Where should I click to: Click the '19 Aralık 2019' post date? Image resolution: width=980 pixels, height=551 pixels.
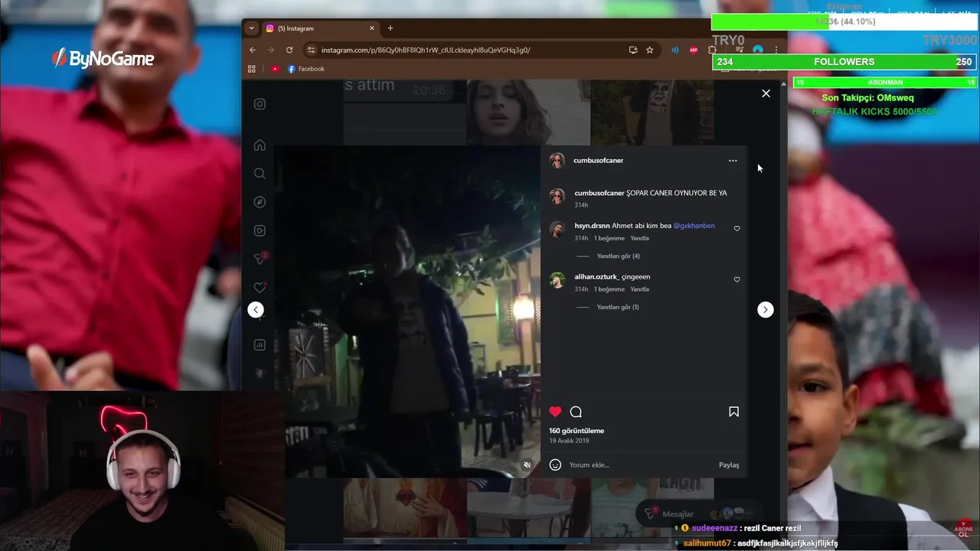point(569,441)
